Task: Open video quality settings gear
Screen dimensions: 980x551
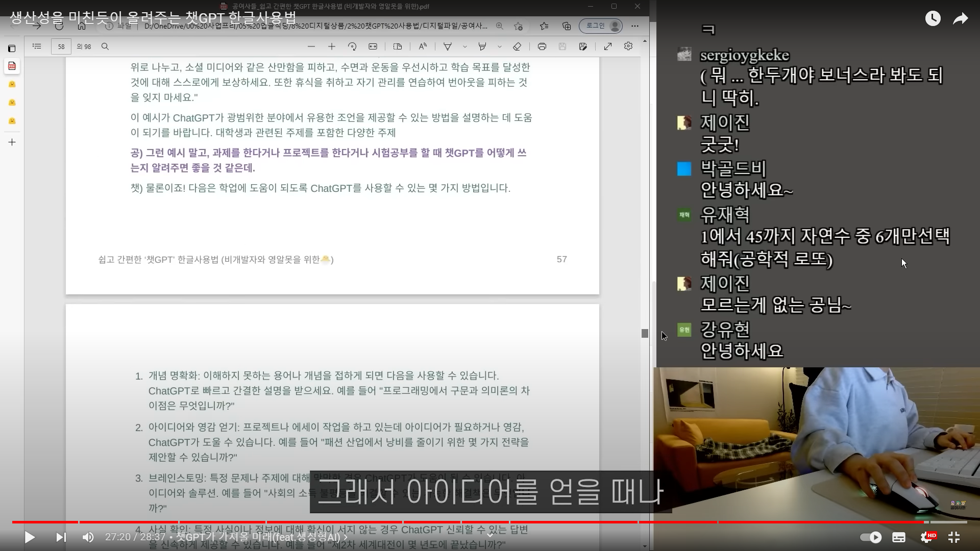Action: pyautogui.click(x=927, y=537)
